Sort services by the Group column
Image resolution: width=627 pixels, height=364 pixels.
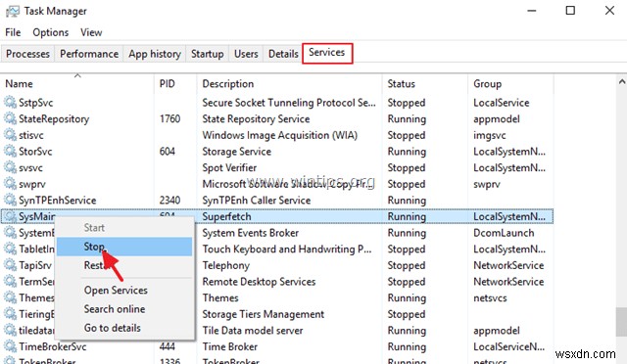(x=510, y=83)
